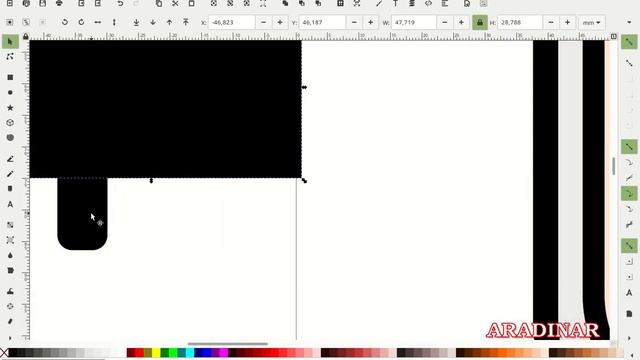Select the Pencil freehand tool
Viewport: 640px width, 360px height.
pyautogui.click(x=10, y=174)
